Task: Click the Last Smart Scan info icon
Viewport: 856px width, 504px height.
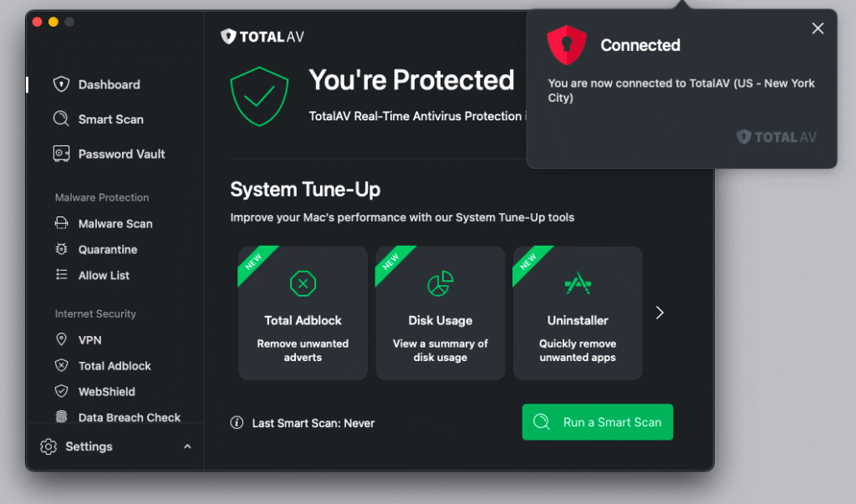Action: point(237,423)
